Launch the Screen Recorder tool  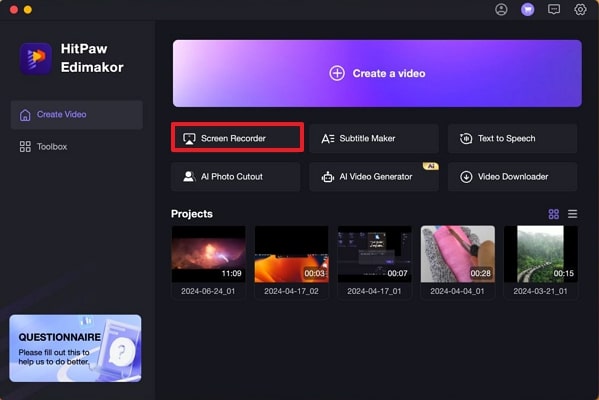(237, 138)
